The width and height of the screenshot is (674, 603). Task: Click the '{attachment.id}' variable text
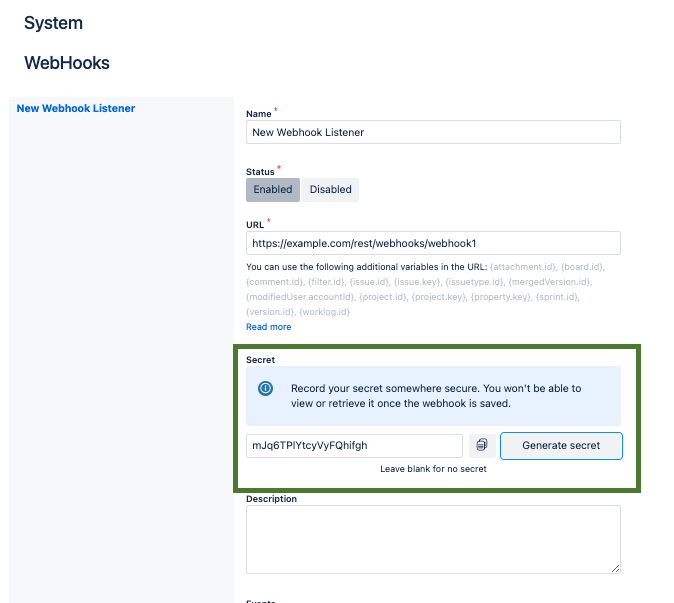(523, 267)
